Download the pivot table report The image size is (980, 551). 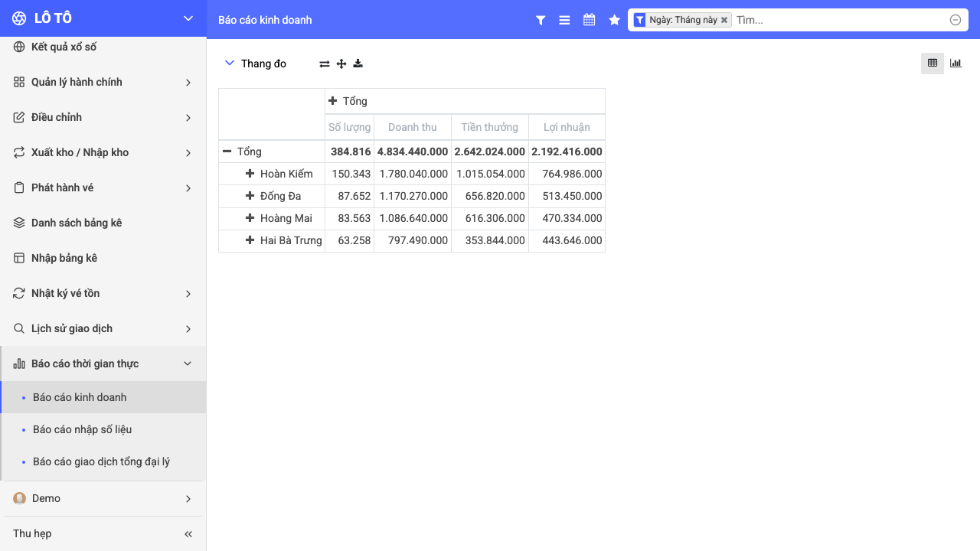pyautogui.click(x=358, y=64)
